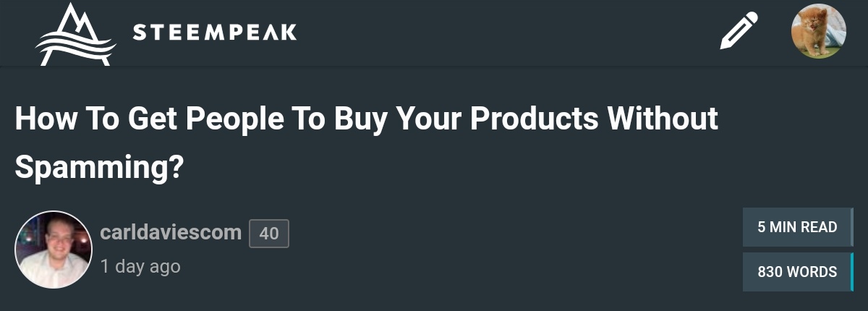Select the "1 day ago" timestamp

coord(140,266)
